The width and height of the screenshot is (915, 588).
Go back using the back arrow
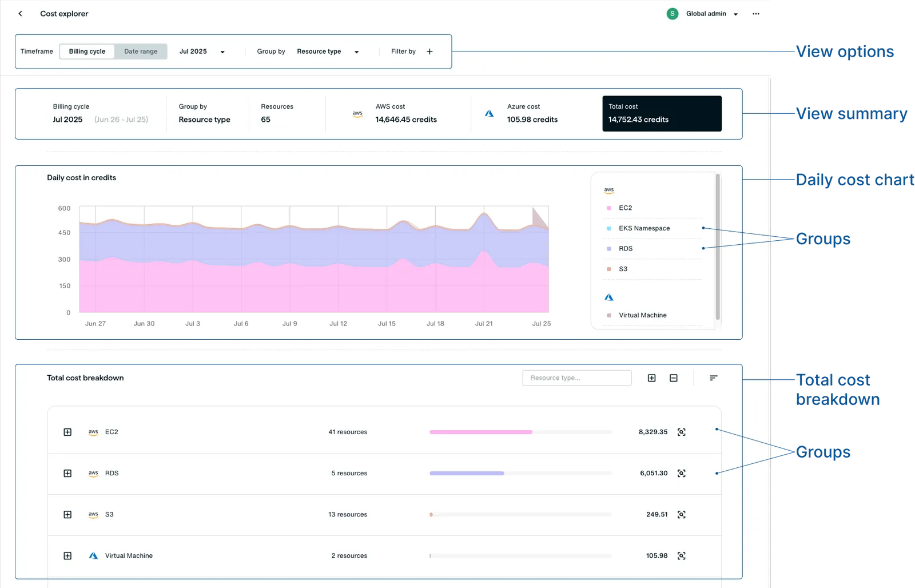point(21,14)
